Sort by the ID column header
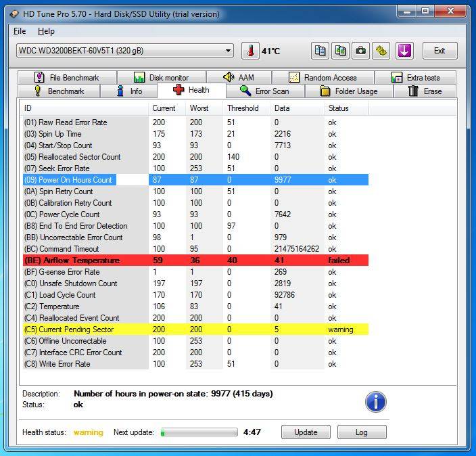Image resolution: width=476 pixels, height=456 pixels. [x=85, y=108]
